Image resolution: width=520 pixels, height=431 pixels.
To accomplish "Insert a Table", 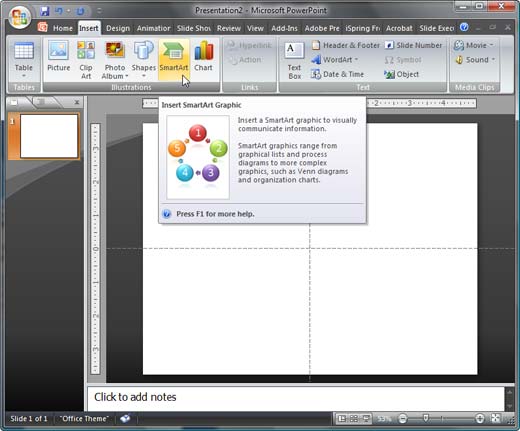I will [24, 55].
